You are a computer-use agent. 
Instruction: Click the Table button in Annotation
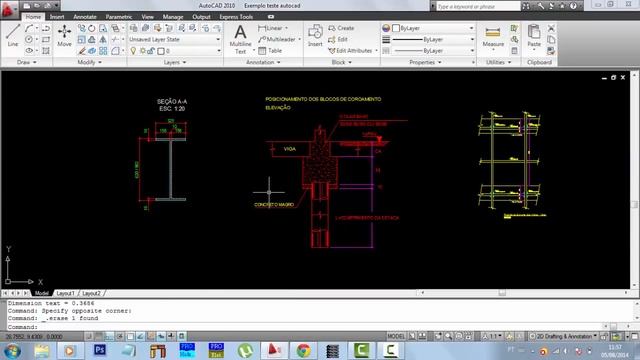tap(270, 51)
